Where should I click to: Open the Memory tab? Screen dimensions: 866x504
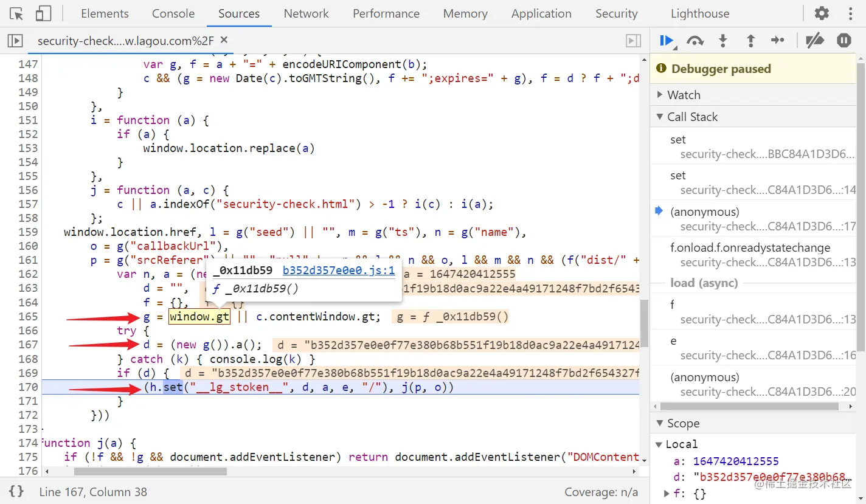tap(465, 13)
